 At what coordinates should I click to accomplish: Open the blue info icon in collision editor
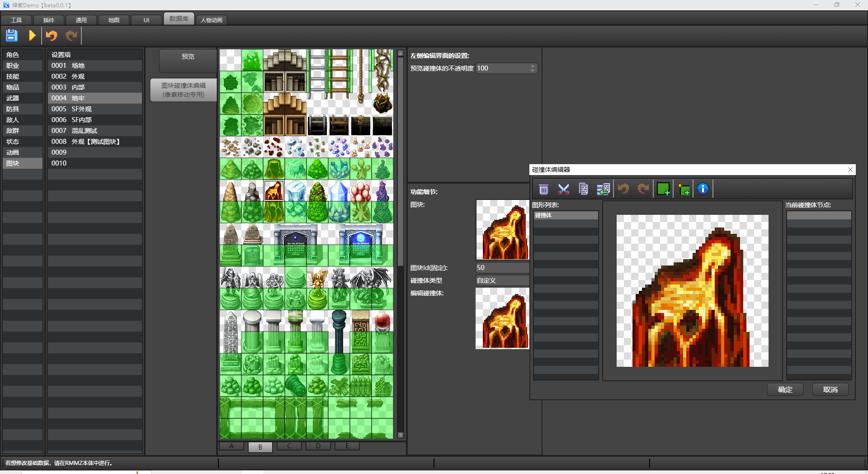tap(703, 189)
